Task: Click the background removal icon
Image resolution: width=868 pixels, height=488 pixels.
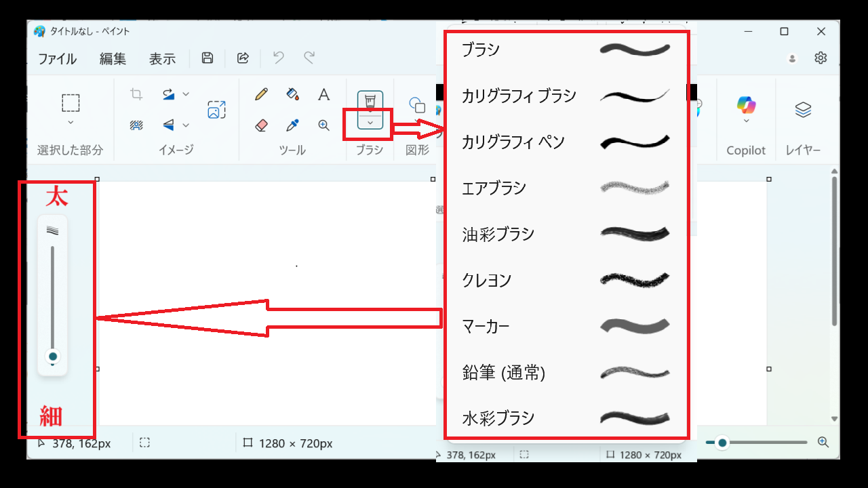Action: pos(136,125)
